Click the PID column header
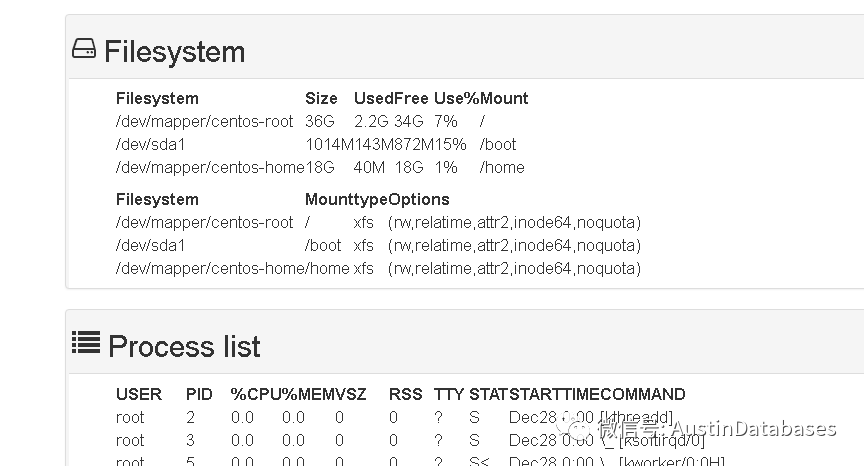 (199, 394)
